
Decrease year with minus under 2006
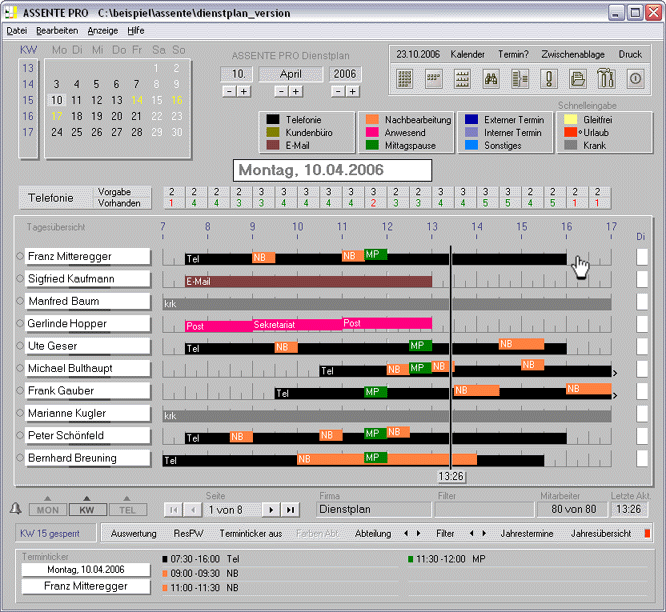338,91
